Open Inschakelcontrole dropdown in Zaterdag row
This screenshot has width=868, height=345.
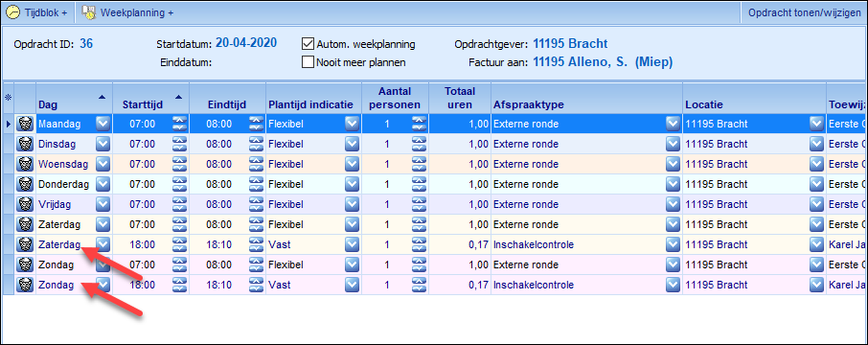click(x=673, y=244)
